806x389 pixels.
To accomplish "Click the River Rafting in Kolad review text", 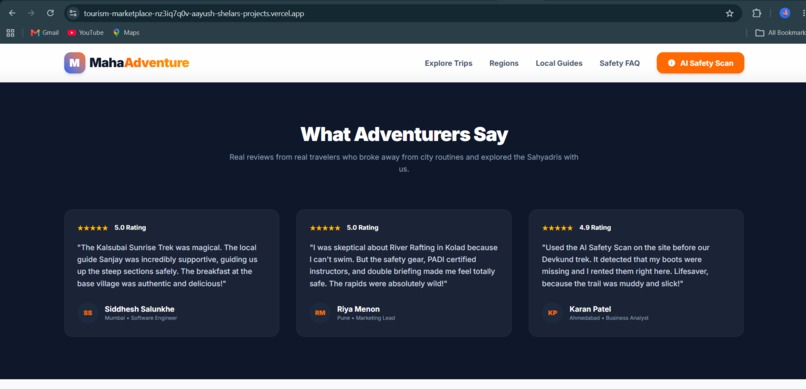I will [x=404, y=265].
